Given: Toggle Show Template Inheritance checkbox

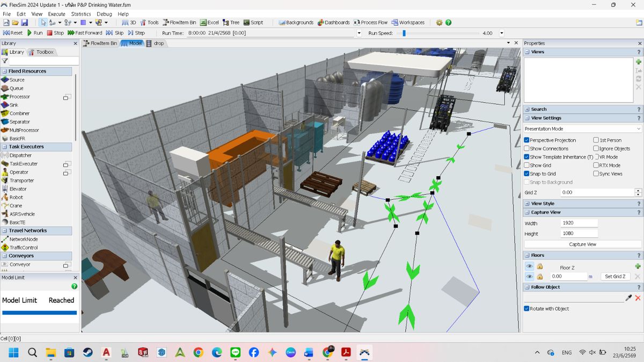Looking at the screenshot, I should pos(526,157).
